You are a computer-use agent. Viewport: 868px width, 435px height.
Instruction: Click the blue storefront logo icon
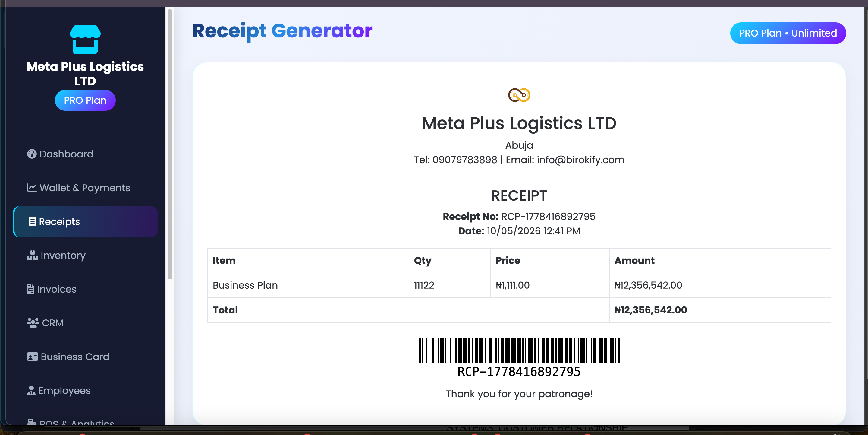coord(85,40)
